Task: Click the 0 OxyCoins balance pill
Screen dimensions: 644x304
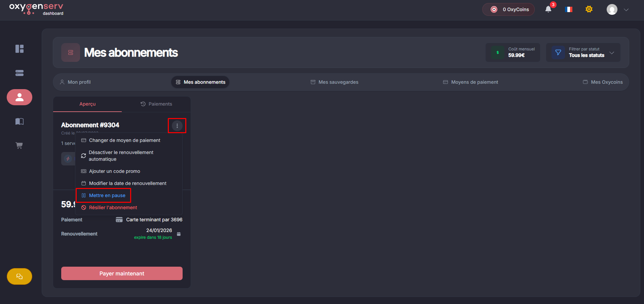Action: pyautogui.click(x=508, y=9)
